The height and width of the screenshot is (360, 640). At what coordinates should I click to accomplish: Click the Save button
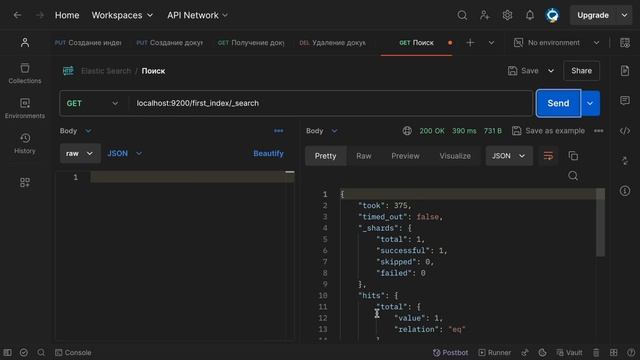coord(524,71)
